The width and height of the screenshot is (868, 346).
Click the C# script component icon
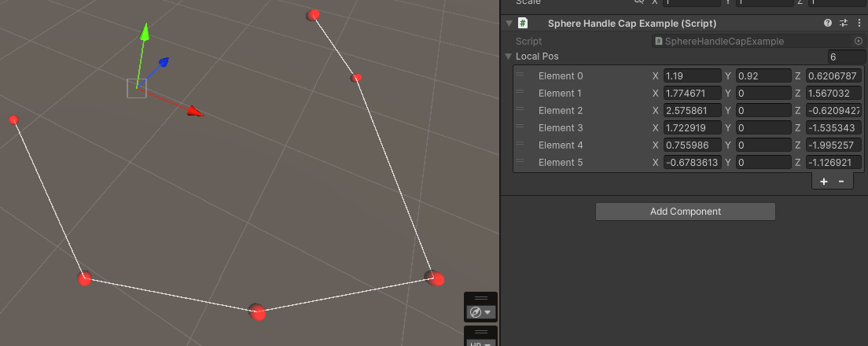pyautogui.click(x=523, y=24)
